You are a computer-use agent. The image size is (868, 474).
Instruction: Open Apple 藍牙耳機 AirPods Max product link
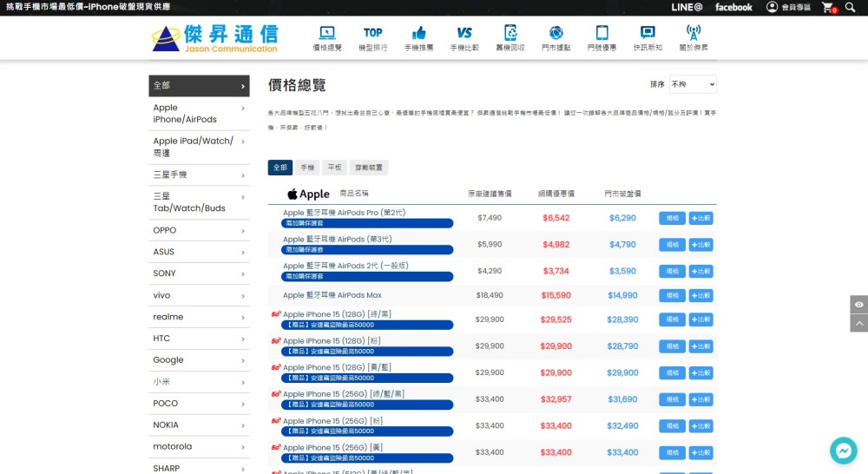pos(332,295)
